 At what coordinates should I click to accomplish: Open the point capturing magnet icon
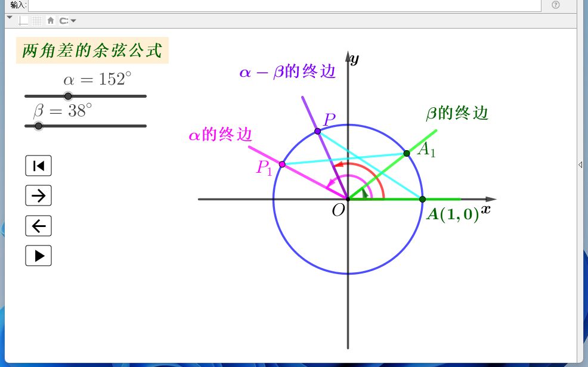tap(64, 20)
